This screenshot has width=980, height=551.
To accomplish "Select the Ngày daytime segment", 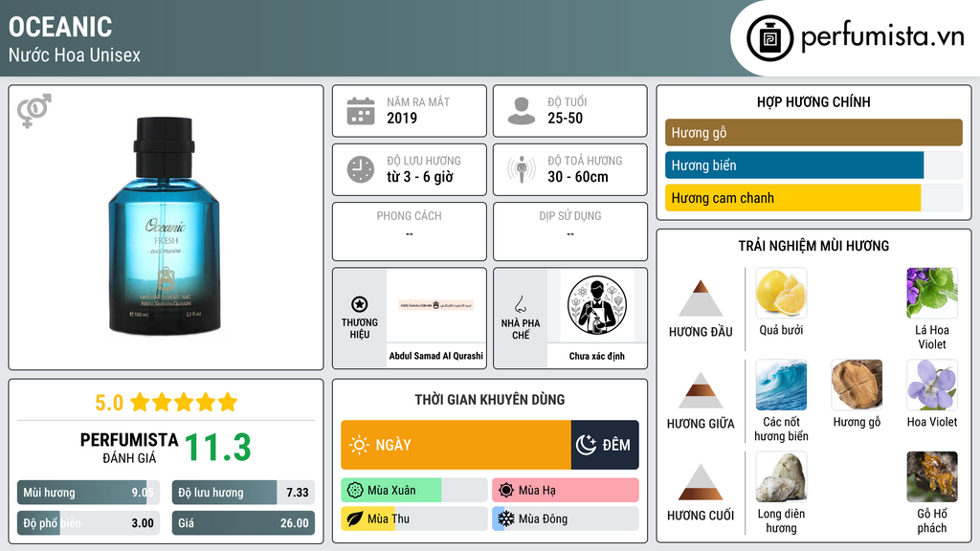I will pos(456,445).
